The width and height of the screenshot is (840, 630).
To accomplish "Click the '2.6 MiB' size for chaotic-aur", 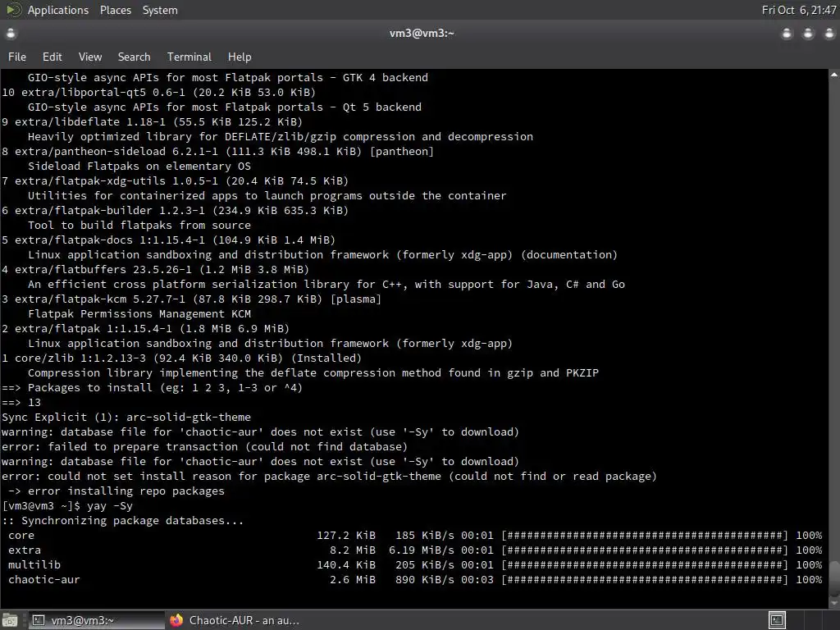I will pos(353,579).
